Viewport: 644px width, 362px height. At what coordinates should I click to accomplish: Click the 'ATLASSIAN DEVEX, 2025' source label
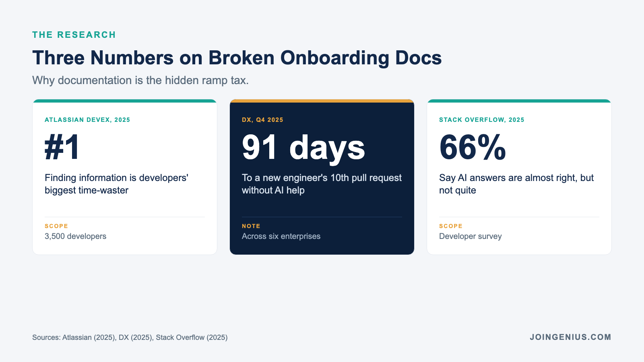click(87, 120)
